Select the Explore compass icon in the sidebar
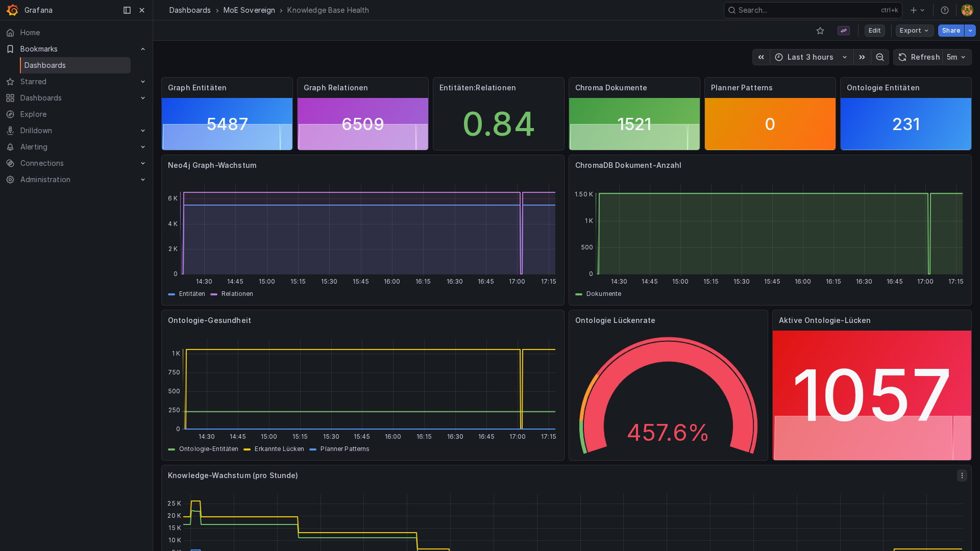Image resolution: width=980 pixels, height=551 pixels. pos(10,114)
